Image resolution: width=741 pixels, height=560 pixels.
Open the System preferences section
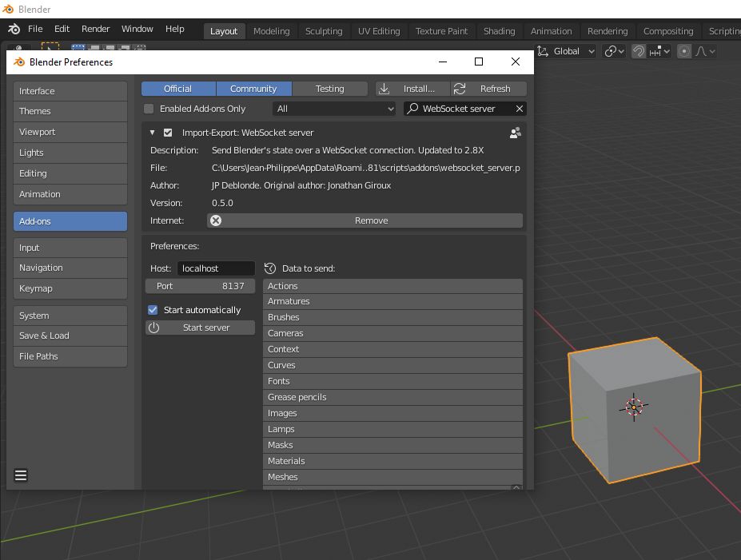[70, 316]
